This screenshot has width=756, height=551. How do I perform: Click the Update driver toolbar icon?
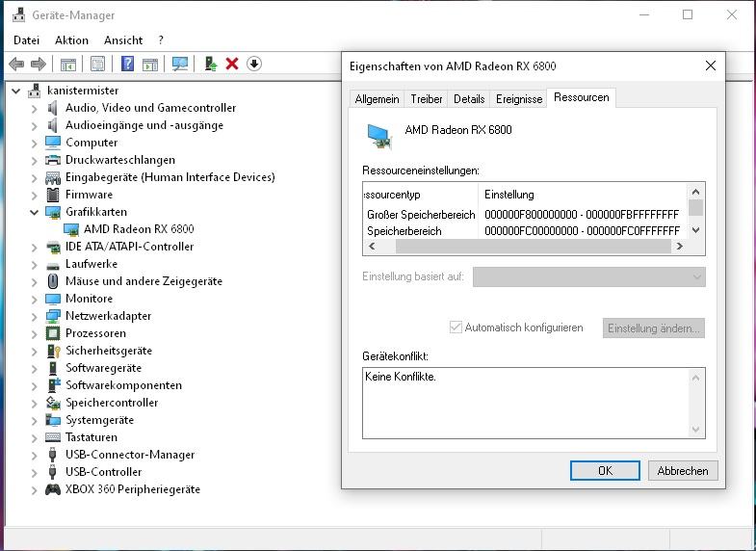click(211, 64)
